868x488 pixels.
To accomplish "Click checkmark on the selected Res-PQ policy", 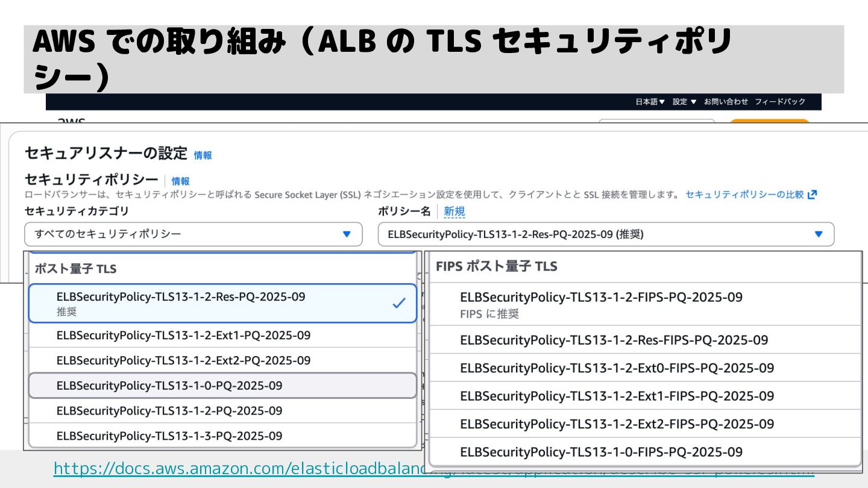I will [x=398, y=304].
